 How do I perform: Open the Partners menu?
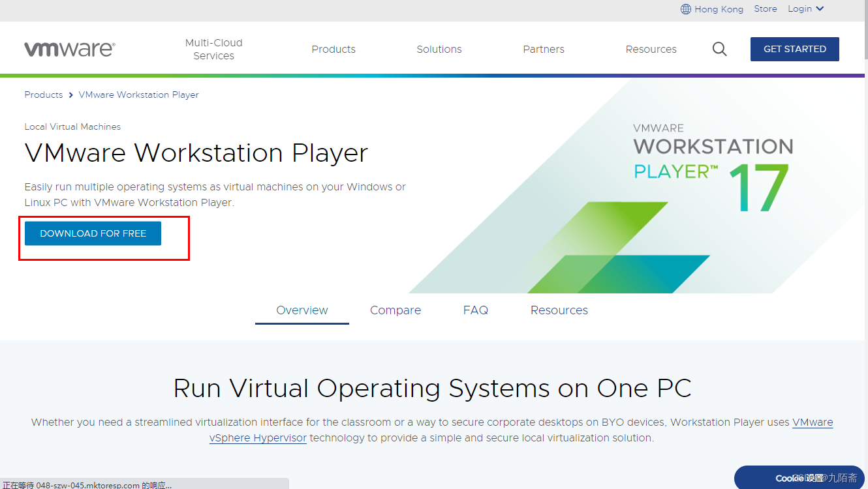click(544, 49)
